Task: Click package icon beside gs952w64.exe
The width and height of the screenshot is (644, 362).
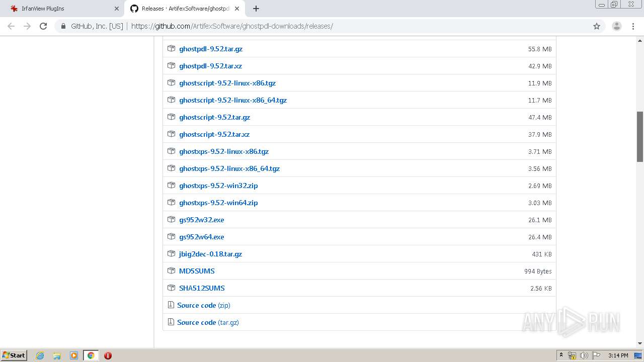Action: point(171,237)
